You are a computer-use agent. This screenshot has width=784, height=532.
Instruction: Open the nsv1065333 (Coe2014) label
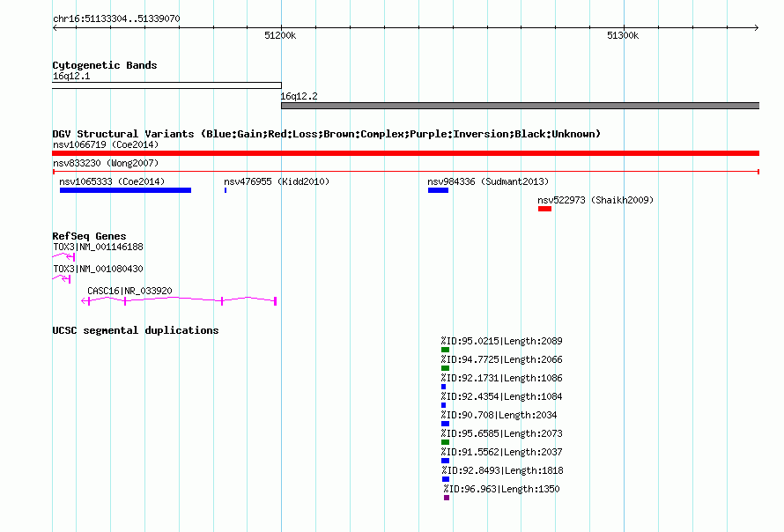pos(112,181)
